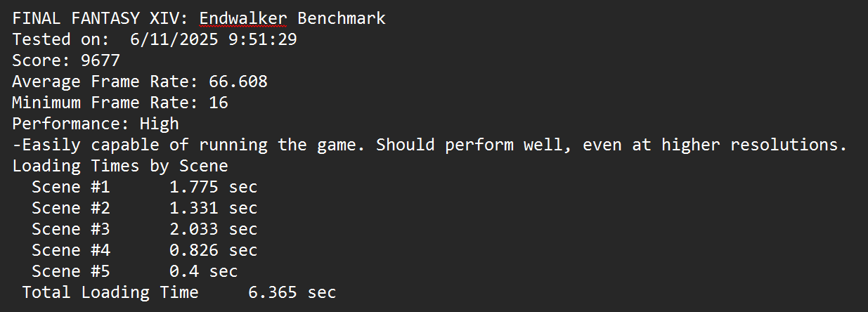Click the total loading time value 6.365
This screenshot has height=312, width=868.
click(x=273, y=292)
